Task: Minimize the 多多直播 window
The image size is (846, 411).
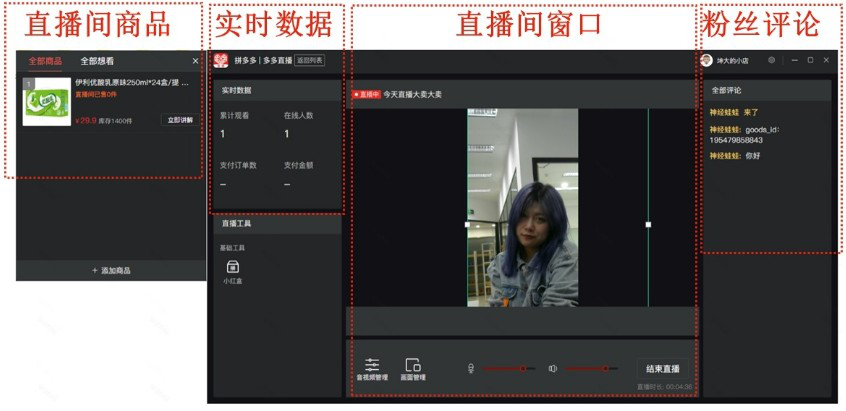Action: click(795, 60)
